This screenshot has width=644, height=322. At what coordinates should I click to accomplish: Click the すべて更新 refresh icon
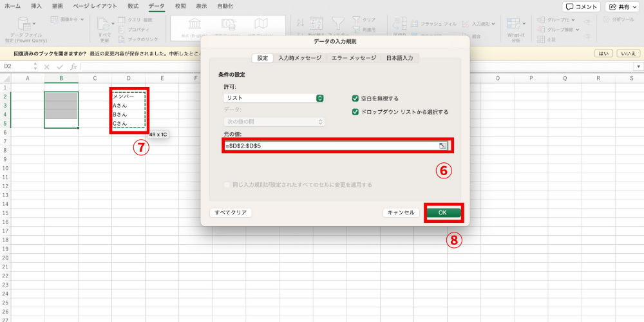(104, 24)
